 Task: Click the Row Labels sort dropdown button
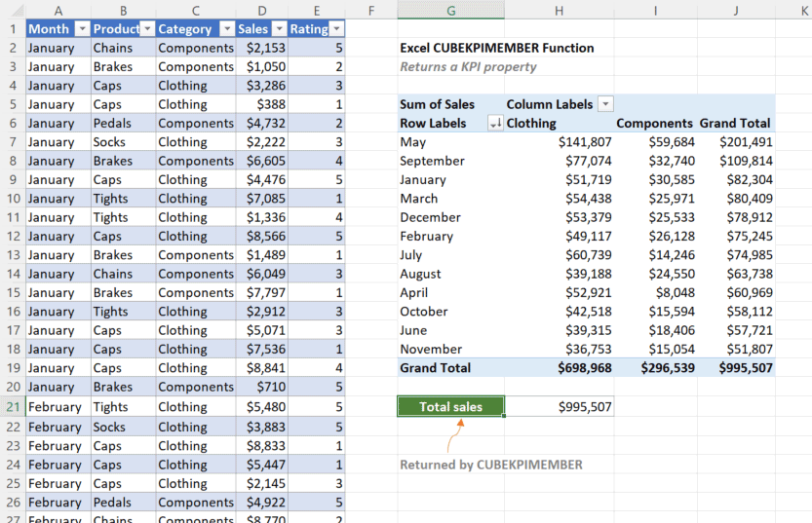pyautogui.click(x=494, y=124)
